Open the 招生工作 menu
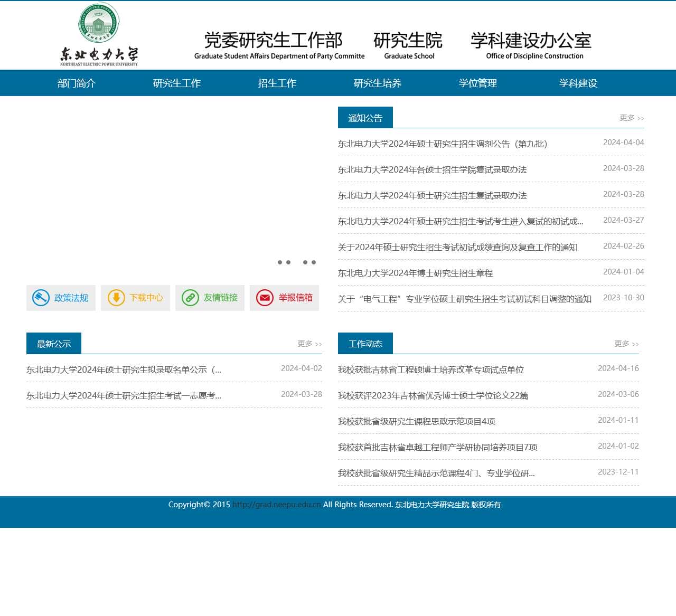The image size is (676, 616). coord(277,83)
